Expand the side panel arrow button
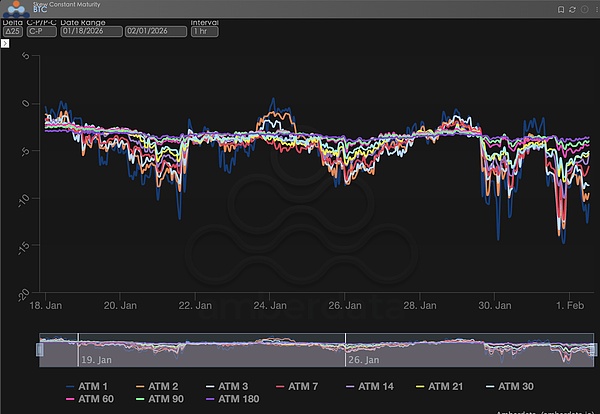 point(6,44)
